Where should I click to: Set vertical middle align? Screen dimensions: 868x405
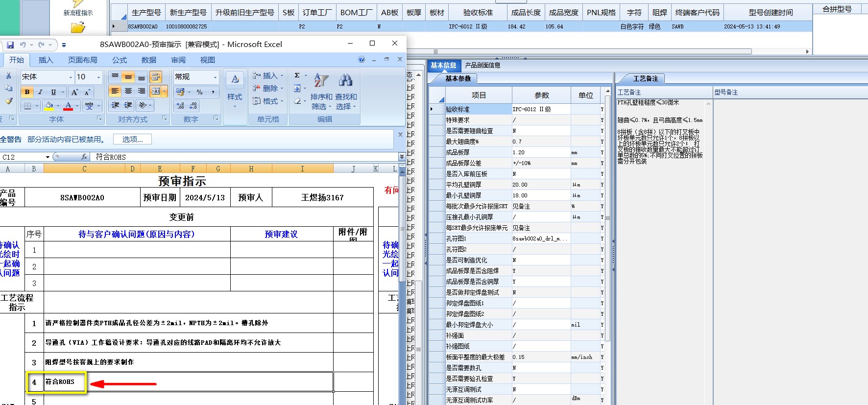128,76
